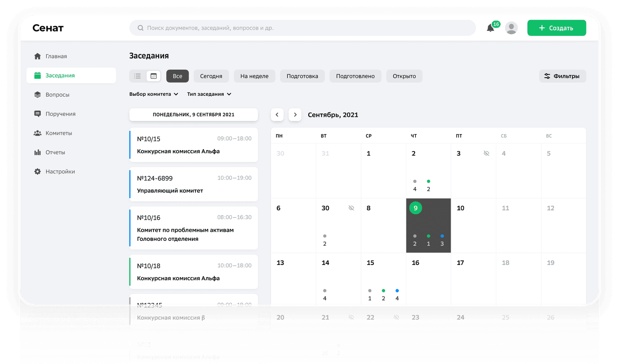The width and height of the screenshot is (619, 364).
Task: Click time 08:00—16:30 on card №10/16
Action: click(x=234, y=217)
